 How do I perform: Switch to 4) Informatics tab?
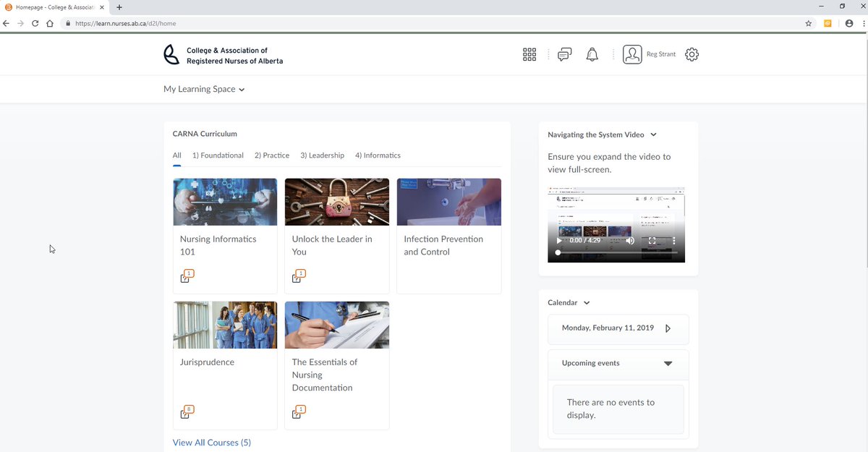point(378,155)
